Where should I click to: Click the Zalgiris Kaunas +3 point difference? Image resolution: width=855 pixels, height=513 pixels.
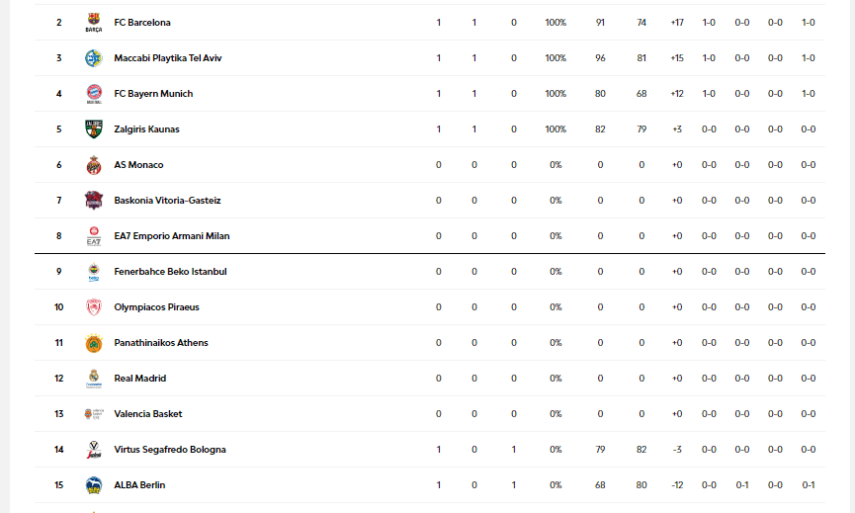tap(677, 129)
